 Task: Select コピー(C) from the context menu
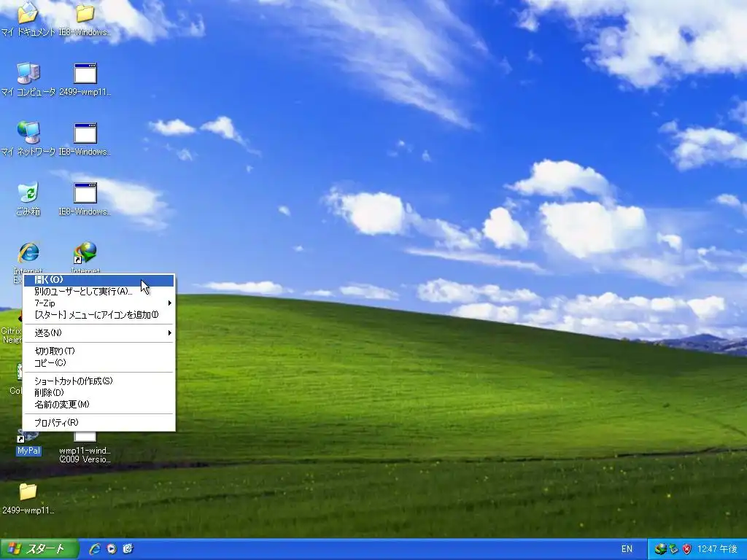pos(98,363)
